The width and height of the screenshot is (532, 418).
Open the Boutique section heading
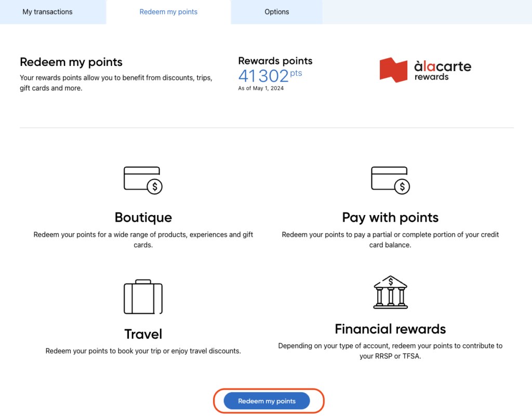click(x=143, y=218)
